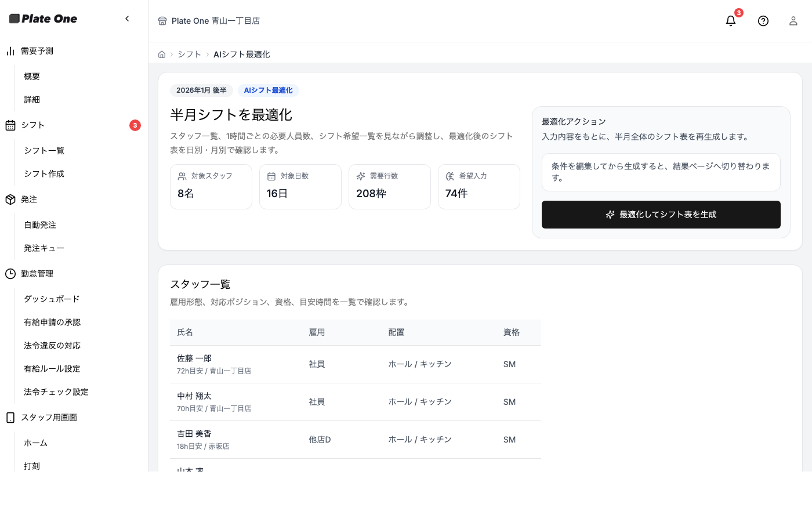The width and height of the screenshot is (812, 522).
Task: Click the シフト calendar icon in sidebar
Action: pyautogui.click(x=10, y=125)
